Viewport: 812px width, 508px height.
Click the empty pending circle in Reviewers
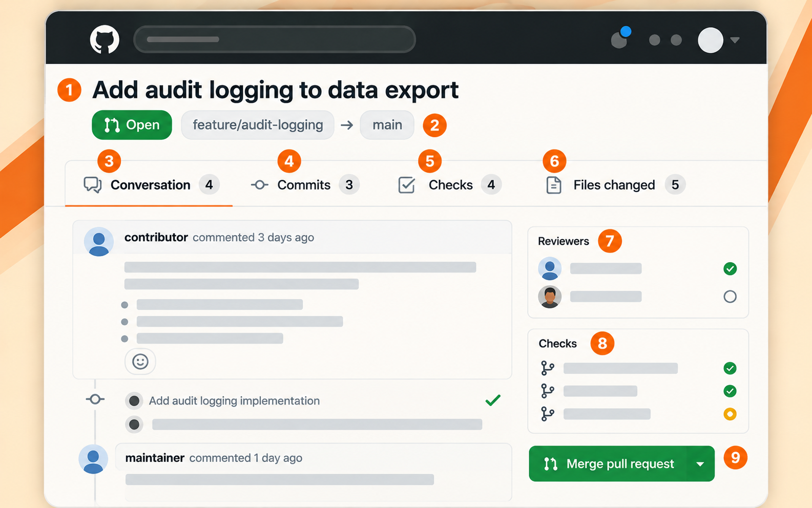coord(730,297)
